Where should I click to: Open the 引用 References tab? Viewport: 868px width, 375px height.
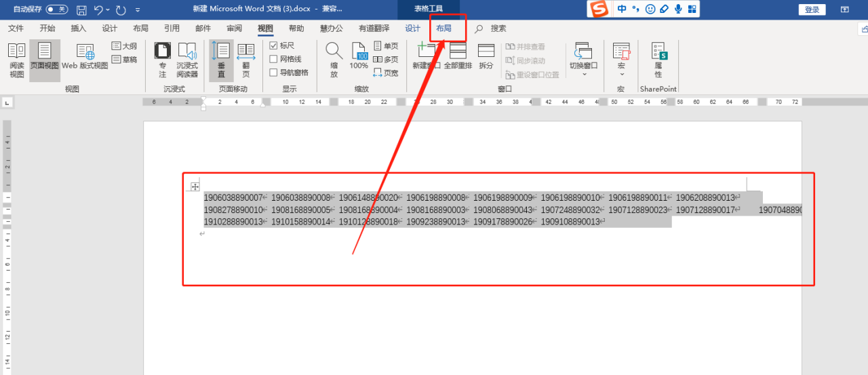[172, 28]
